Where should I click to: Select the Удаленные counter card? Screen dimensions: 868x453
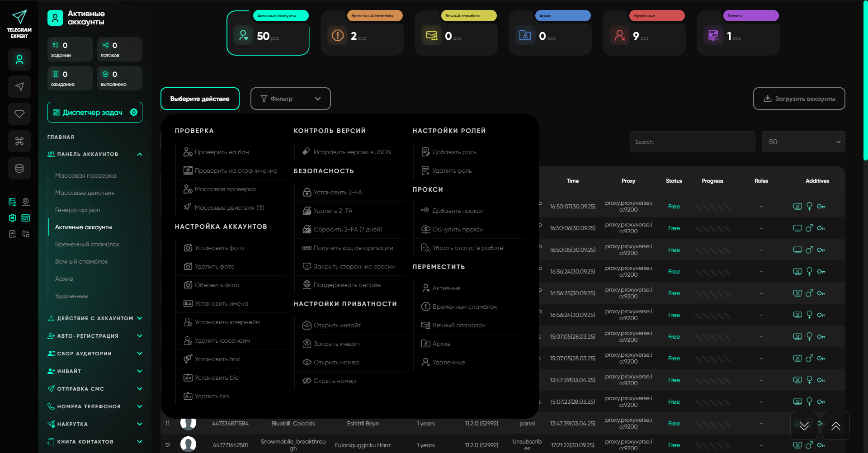click(x=644, y=33)
